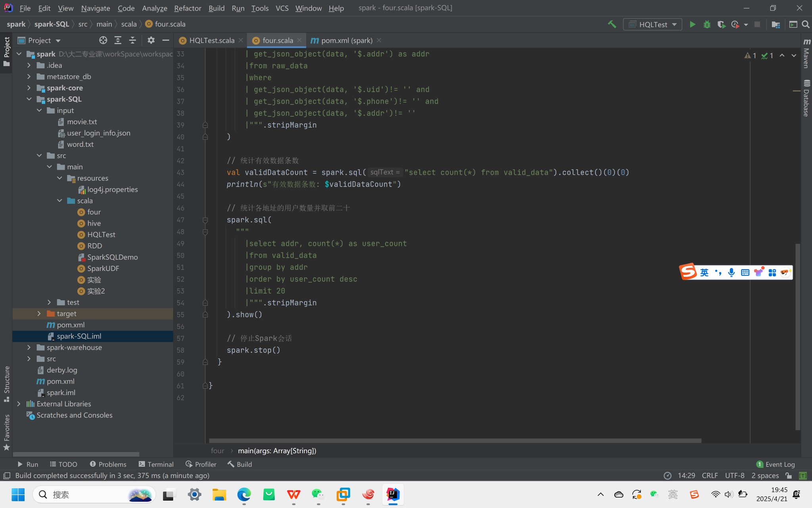
Task: Toggle read-only lock icon in status bar
Action: [x=789, y=475]
